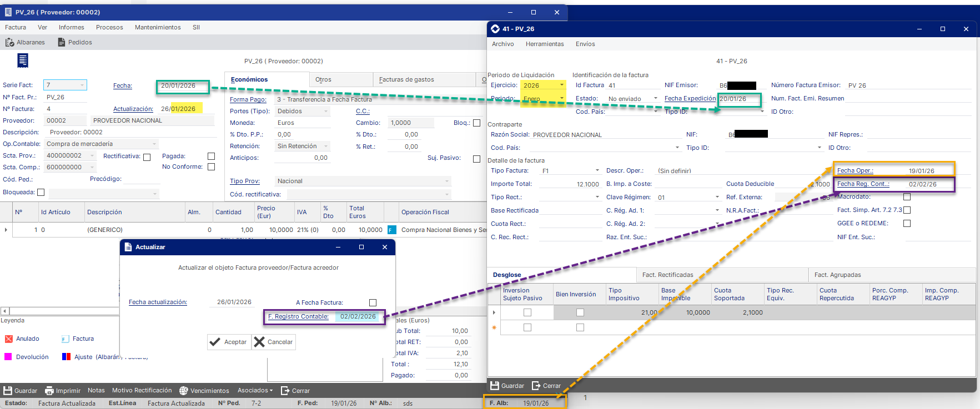Open Albaranes from PV_26 toolbar
This screenshot has width=980, height=409.
pos(25,42)
